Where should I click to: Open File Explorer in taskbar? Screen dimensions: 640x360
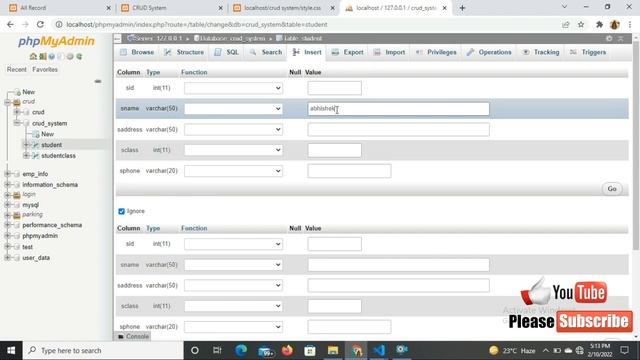(333, 350)
